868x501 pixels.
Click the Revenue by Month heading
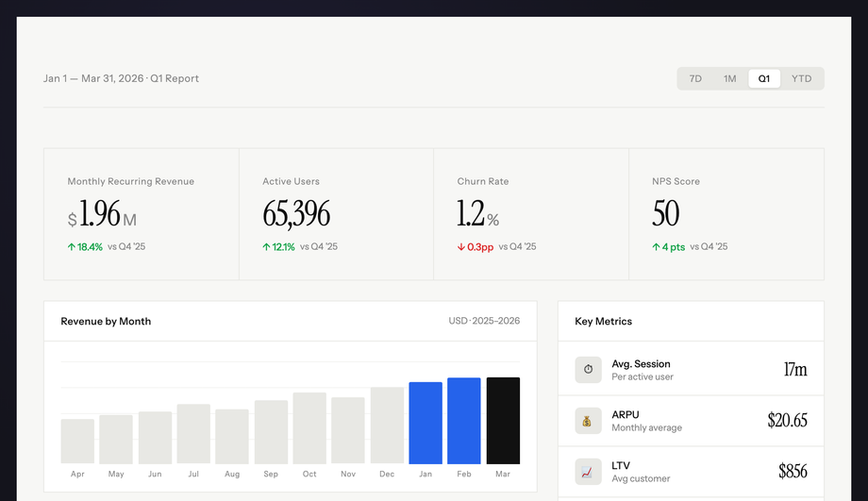click(106, 321)
